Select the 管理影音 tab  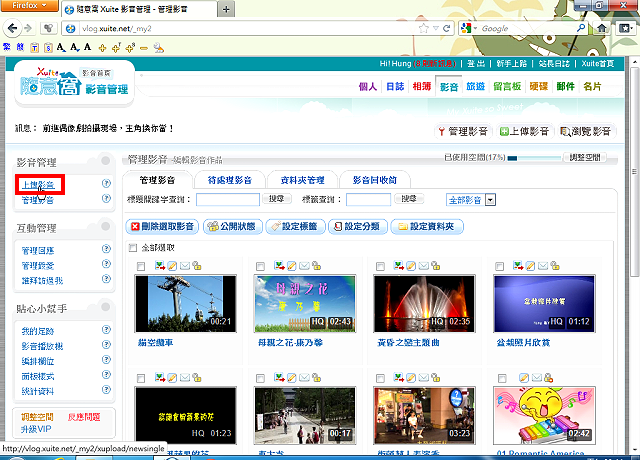click(157, 180)
